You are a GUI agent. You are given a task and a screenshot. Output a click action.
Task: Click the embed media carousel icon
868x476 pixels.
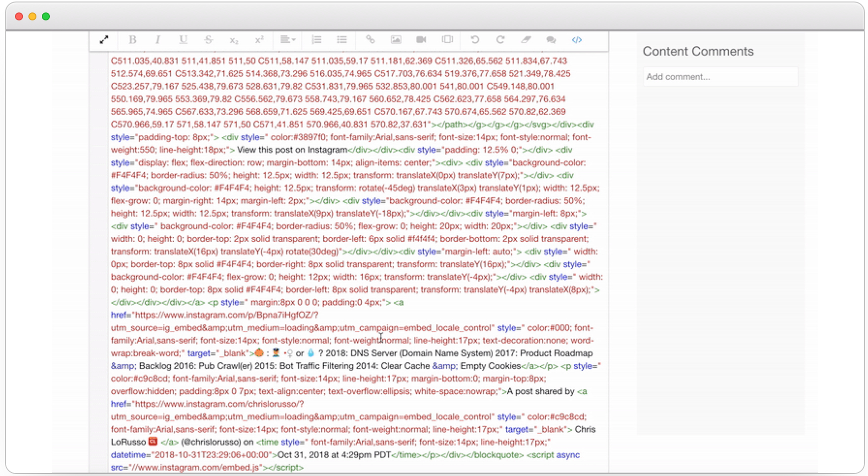(447, 40)
